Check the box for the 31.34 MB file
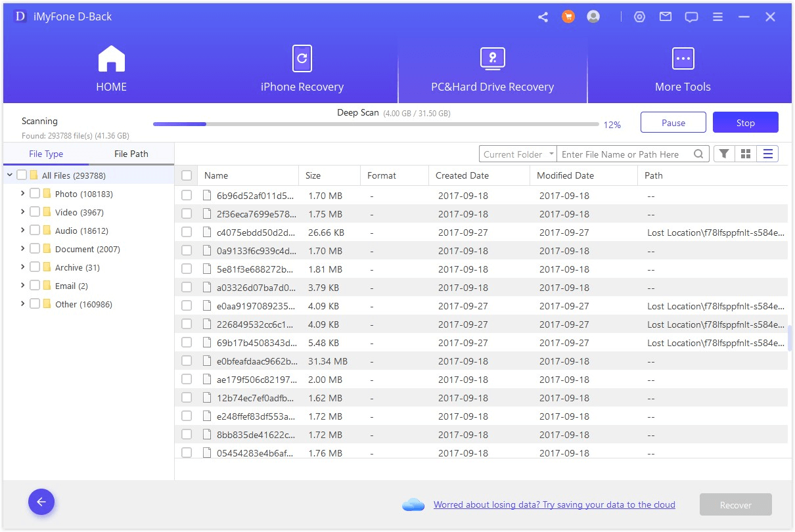Image resolution: width=795 pixels, height=532 pixels. pyautogui.click(x=187, y=361)
